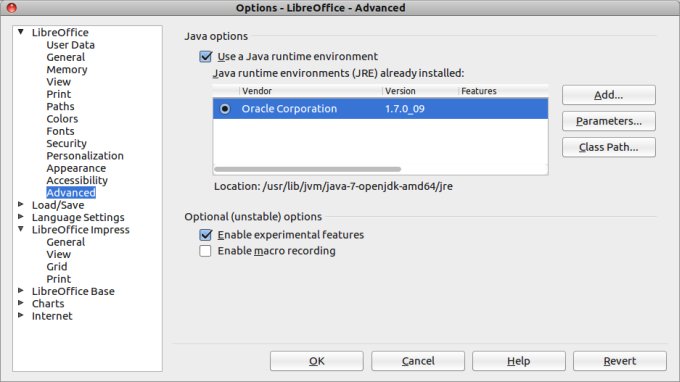Open the Memory settings page
Viewport: 680px width, 382px height.
[67, 69]
